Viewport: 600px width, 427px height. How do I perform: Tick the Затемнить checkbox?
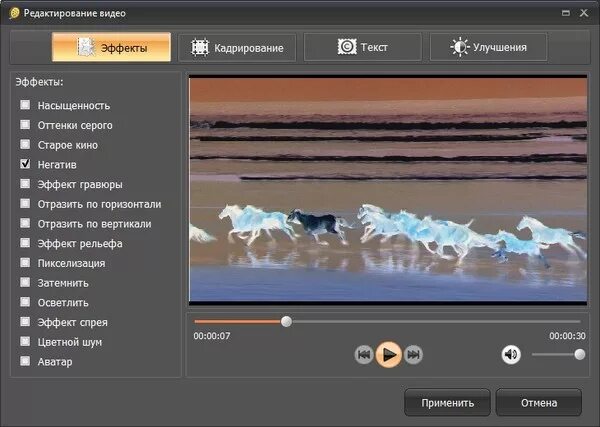point(25,282)
